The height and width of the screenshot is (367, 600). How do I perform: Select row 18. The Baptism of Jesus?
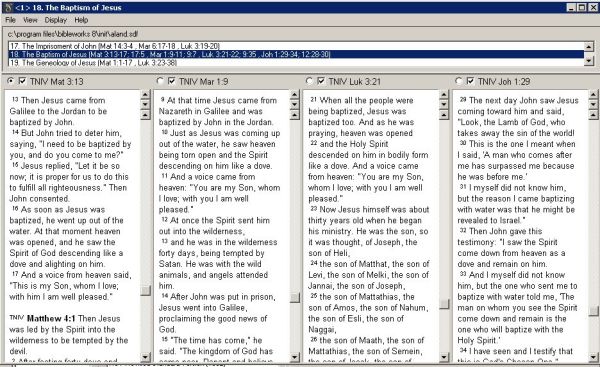tap(297, 54)
